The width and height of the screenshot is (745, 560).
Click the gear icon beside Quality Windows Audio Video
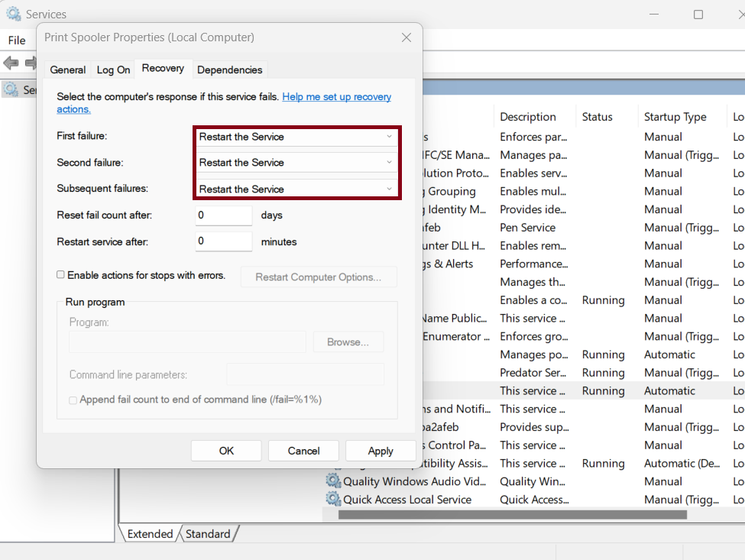tap(332, 481)
